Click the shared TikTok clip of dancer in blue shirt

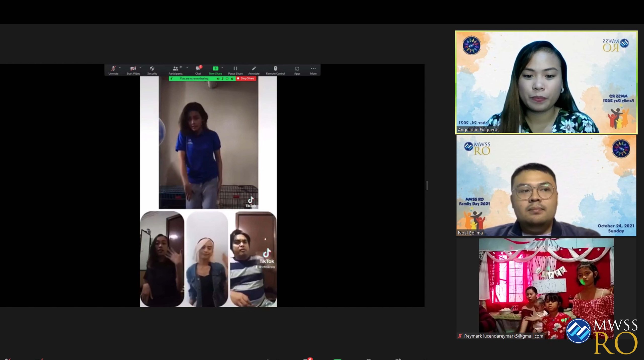tap(208, 143)
